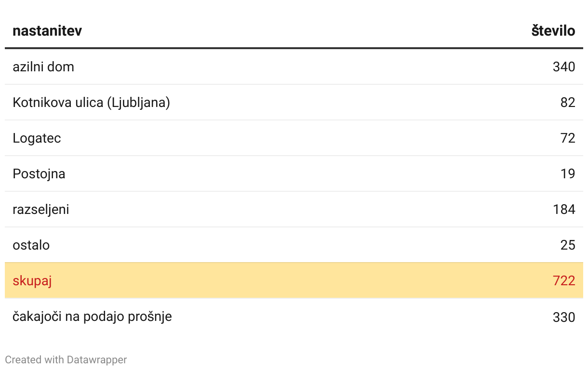Click the value 19
Viewport: 588px width, 371px height.
[568, 173]
